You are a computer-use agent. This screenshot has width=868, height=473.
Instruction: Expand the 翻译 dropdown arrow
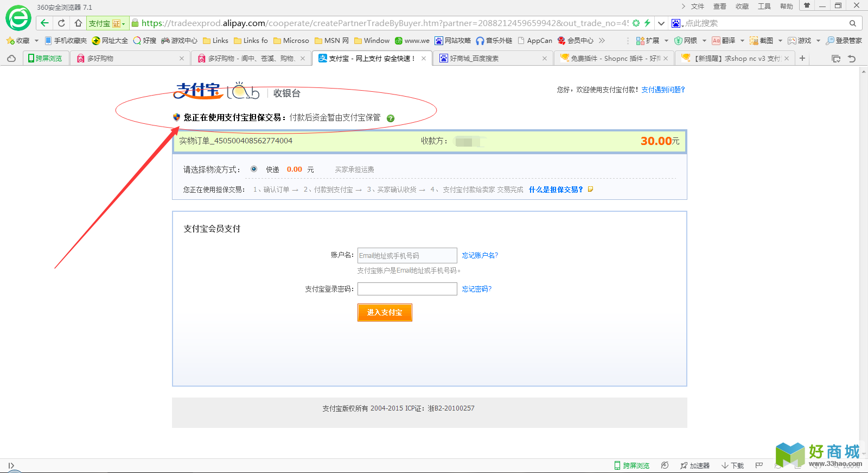point(742,41)
